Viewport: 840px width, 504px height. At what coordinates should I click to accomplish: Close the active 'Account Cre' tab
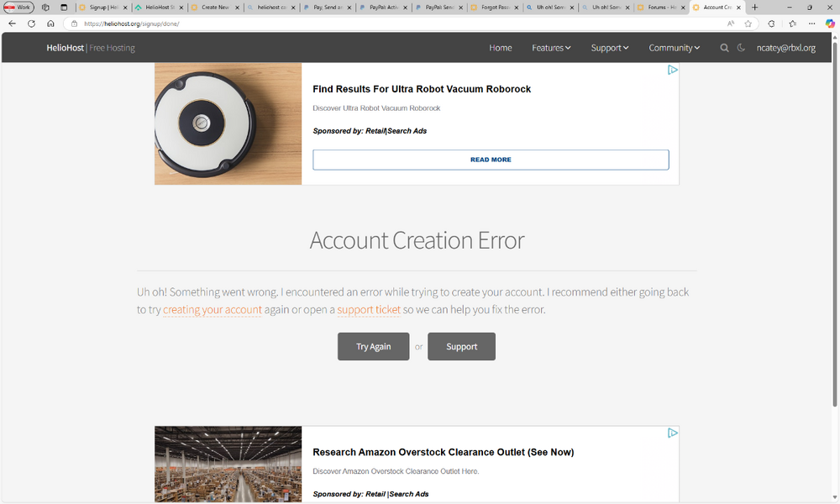(738, 8)
